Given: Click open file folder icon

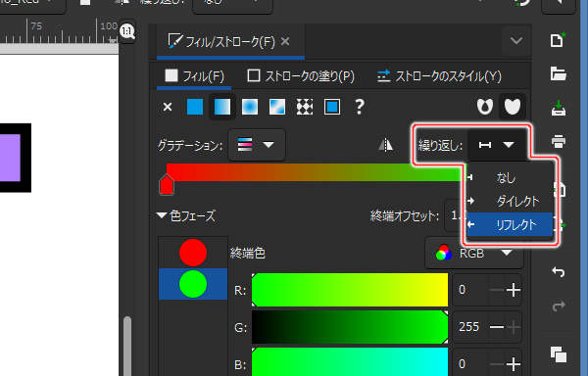Looking at the screenshot, I should click(558, 73).
